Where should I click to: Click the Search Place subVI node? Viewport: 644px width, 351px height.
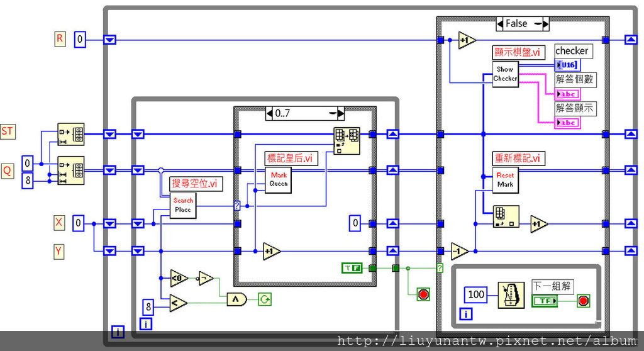[x=183, y=205]
